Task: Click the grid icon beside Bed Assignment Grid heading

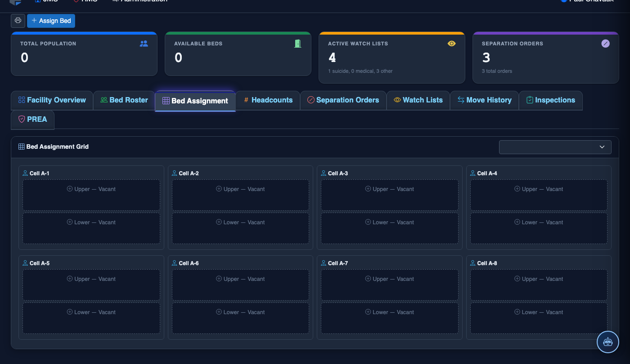Action: pos(21,146)
